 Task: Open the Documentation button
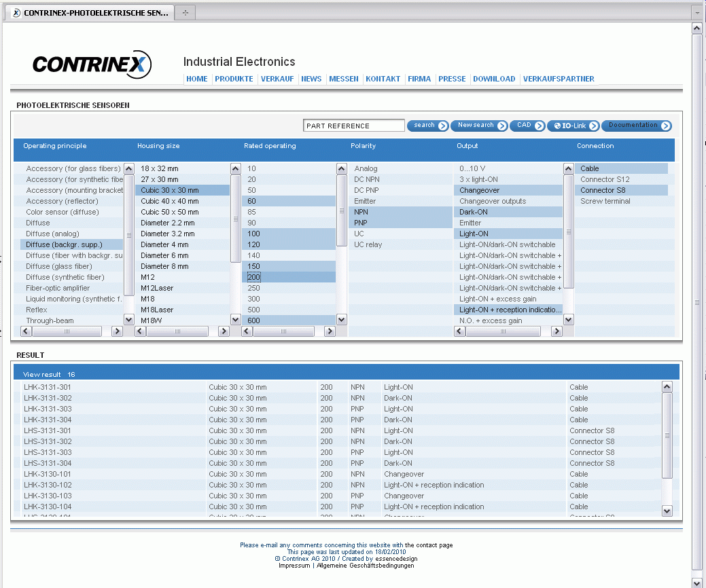636,126
